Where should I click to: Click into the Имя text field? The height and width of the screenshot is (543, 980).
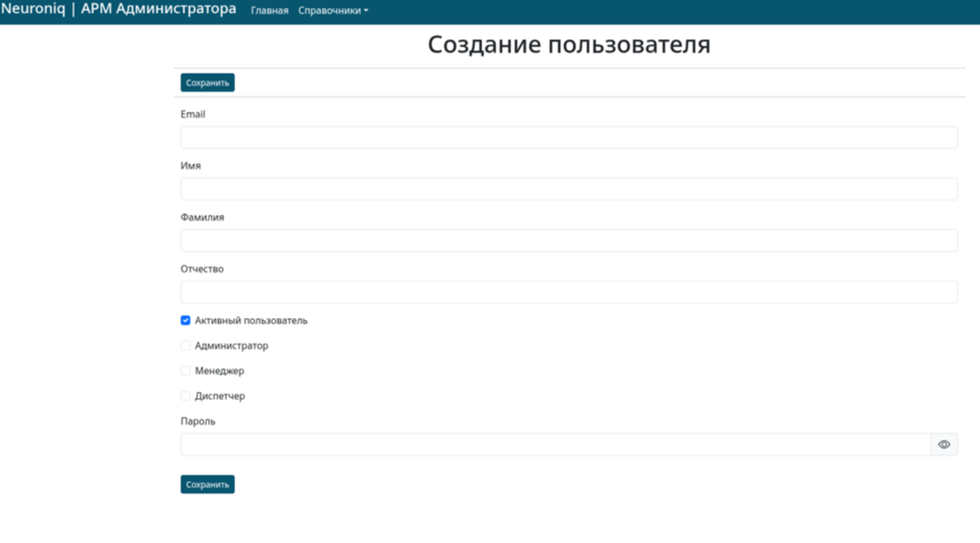(x=568, y=189)
